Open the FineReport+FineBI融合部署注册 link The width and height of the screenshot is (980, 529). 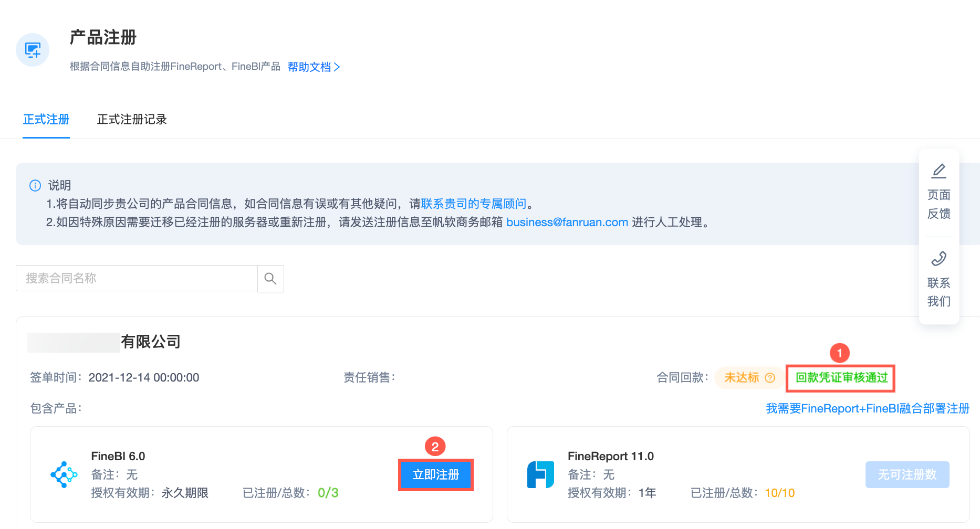pos(868,408)
